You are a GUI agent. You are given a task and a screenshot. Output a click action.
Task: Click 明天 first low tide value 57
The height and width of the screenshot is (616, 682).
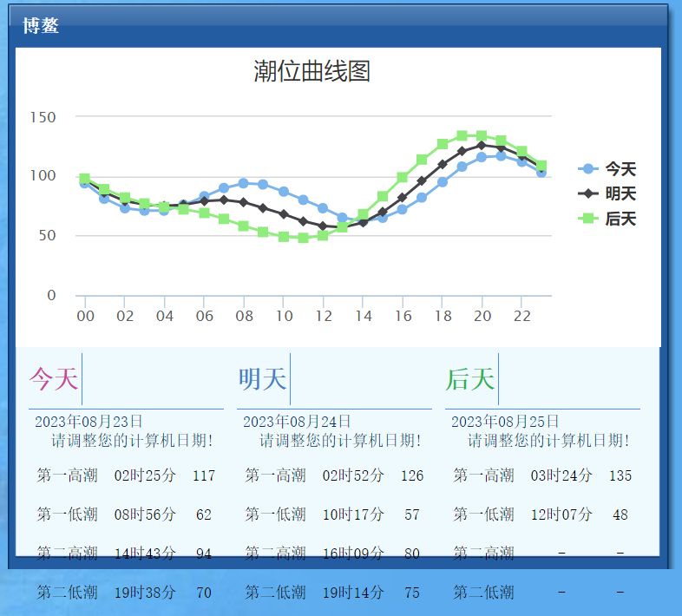click(x=412, y=514)
